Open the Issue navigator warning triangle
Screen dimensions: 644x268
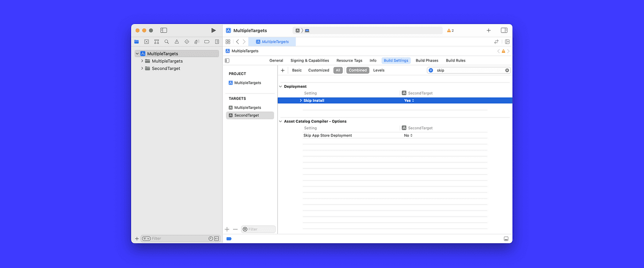coord(177,41)
